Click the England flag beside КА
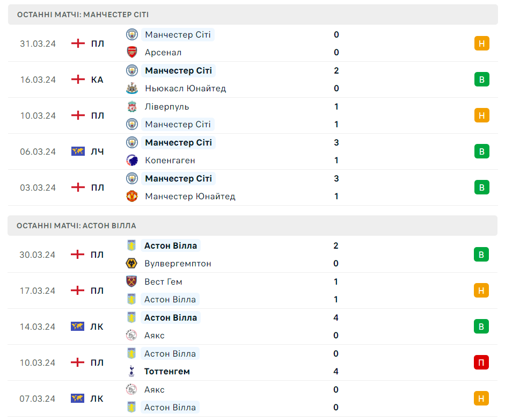 (78, 79)
